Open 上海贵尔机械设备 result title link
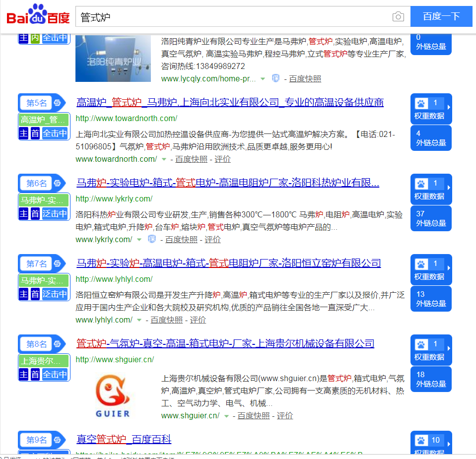 point(225,343)
